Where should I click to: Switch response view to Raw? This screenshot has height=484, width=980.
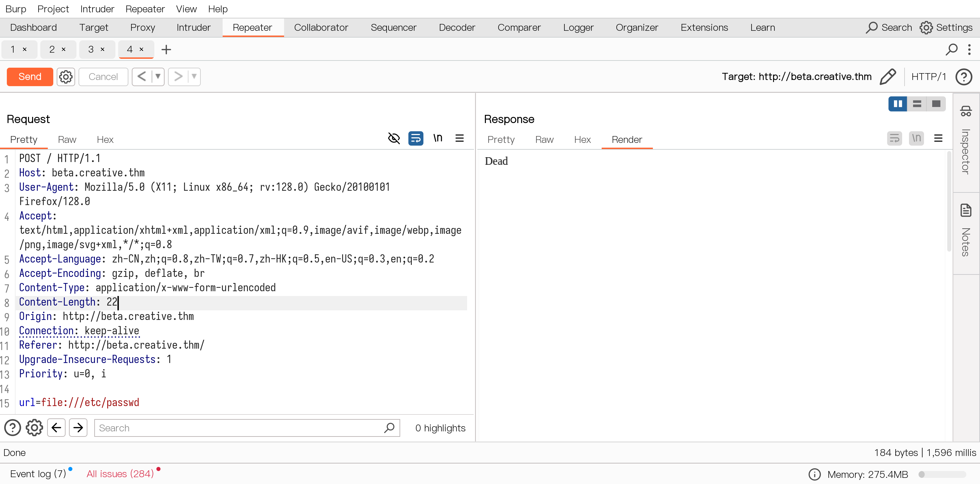point(544,140)
